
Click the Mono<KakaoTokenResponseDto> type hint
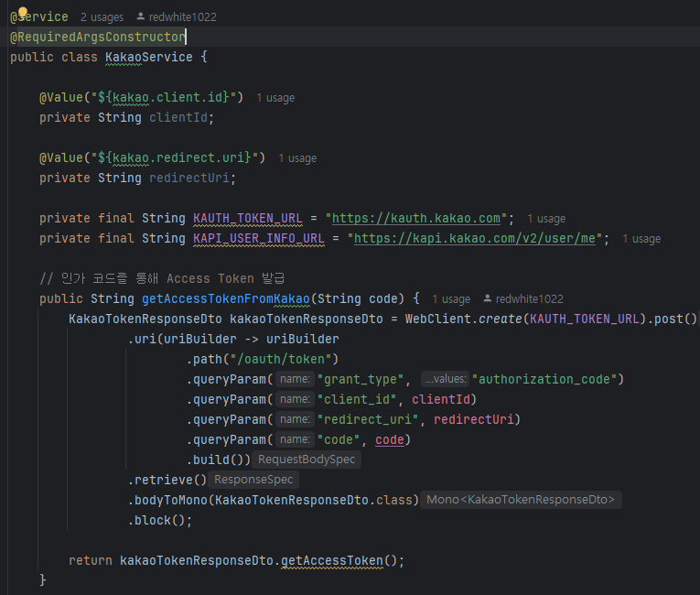click(x=521, y=500)
